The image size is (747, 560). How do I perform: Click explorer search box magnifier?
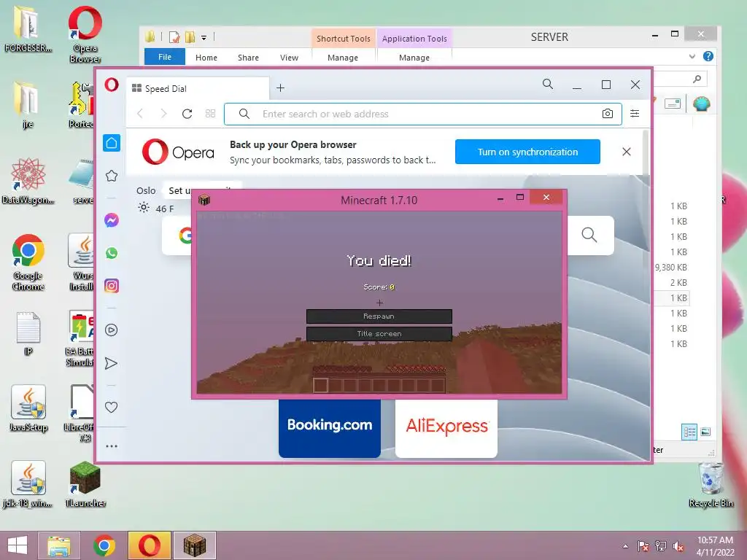[697, 79]
